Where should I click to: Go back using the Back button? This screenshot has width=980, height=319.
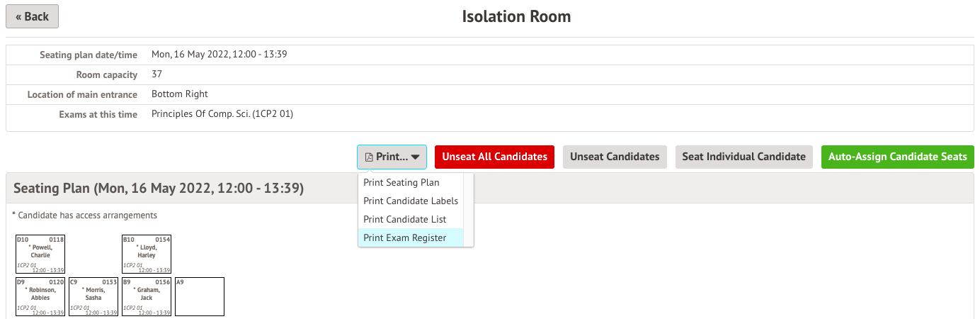tap(33, 16)
